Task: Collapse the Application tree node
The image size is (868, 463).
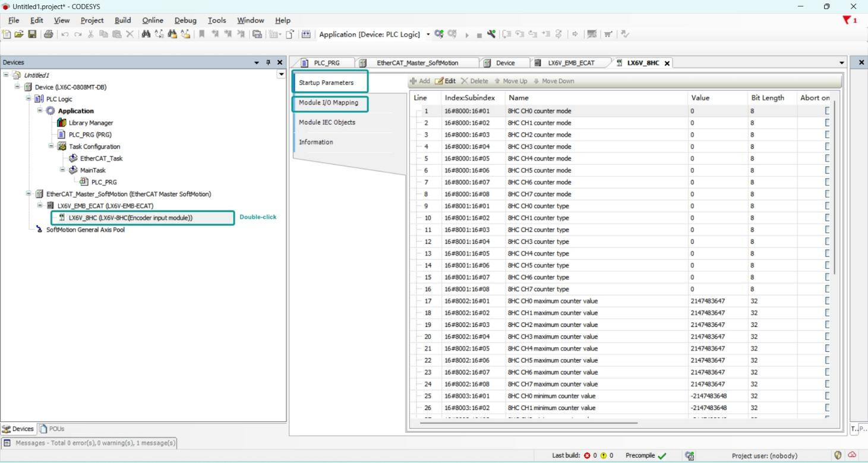Action: click(x=40, y=111)
